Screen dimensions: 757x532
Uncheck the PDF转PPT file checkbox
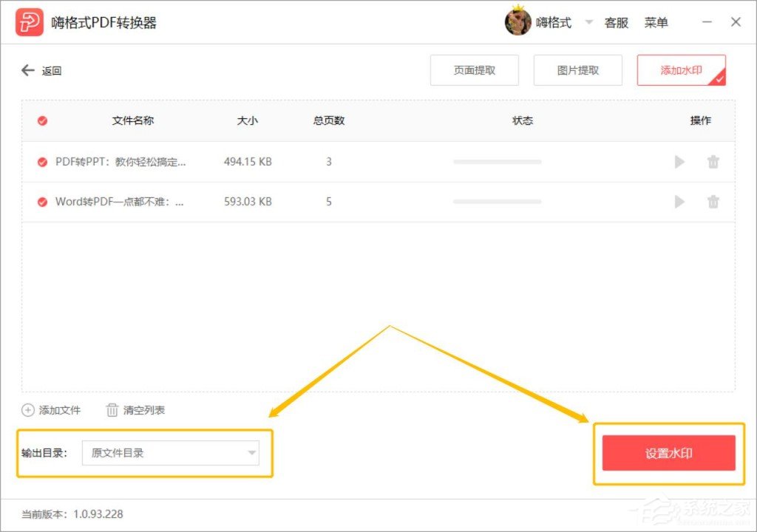point(42,162)
